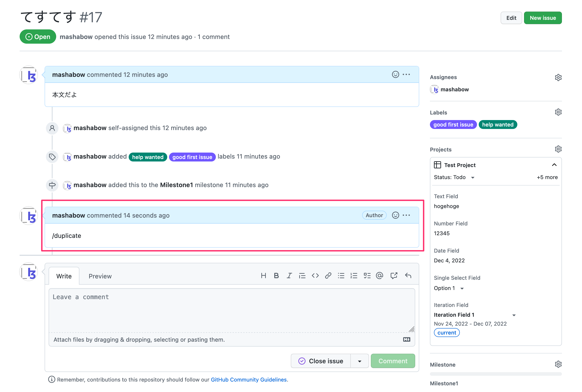Insert a link using the toolbar icon
Image resolution: width=582 pixels, height=392 pixels.
pos(328,276)
